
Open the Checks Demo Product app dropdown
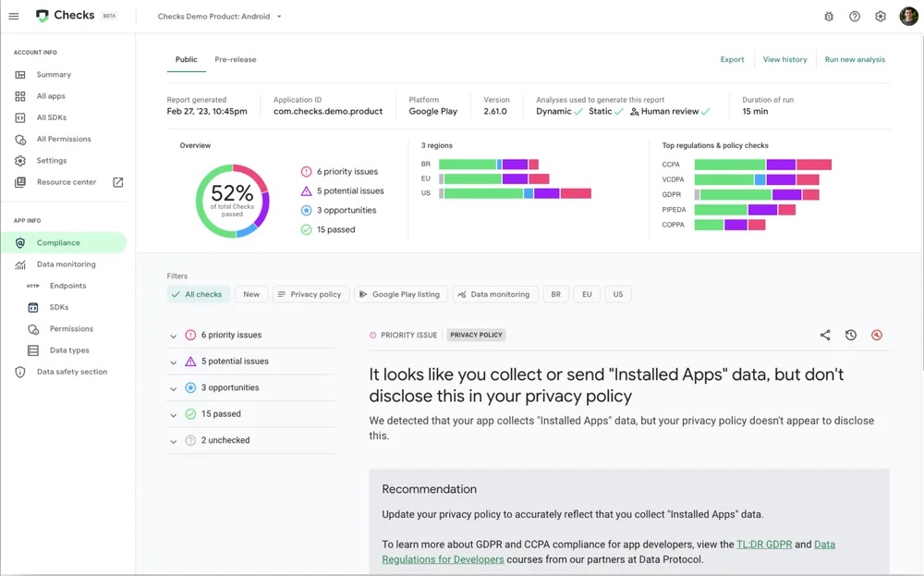(218, 16)
